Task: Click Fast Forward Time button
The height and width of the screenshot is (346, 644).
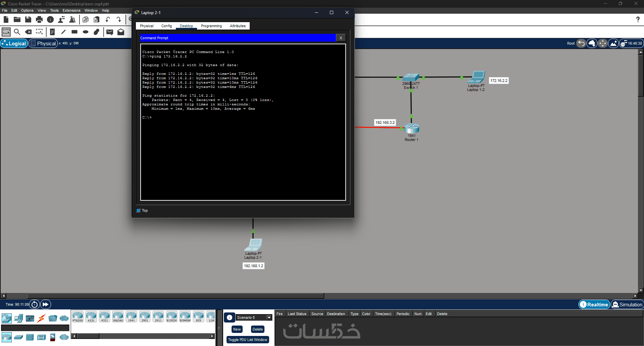Action: [x=45, y=304]
